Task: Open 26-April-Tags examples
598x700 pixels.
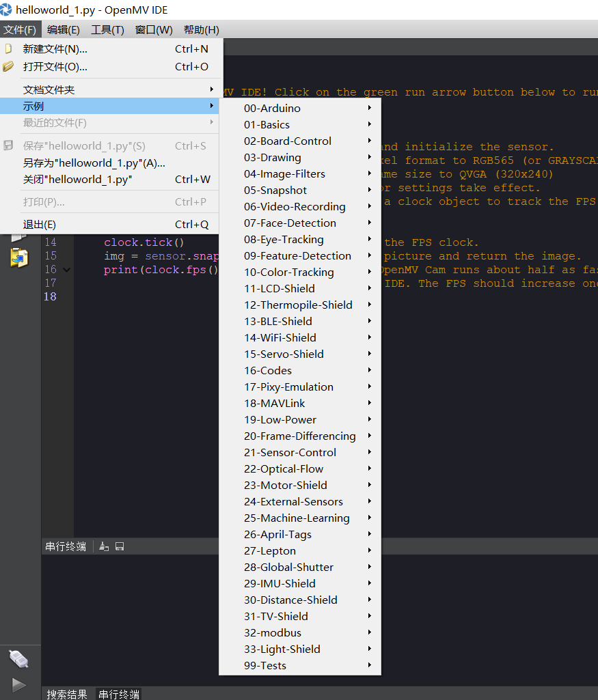Action: [x=300, y=534]
